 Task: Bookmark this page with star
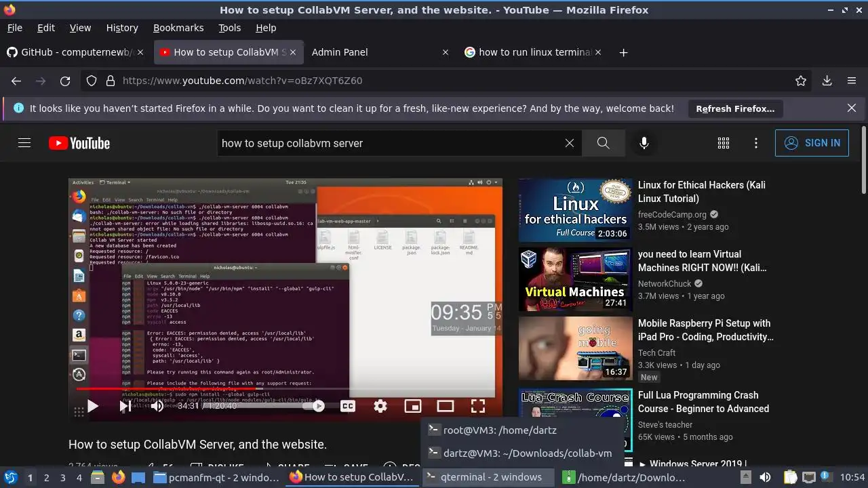[x=801, y=81]
